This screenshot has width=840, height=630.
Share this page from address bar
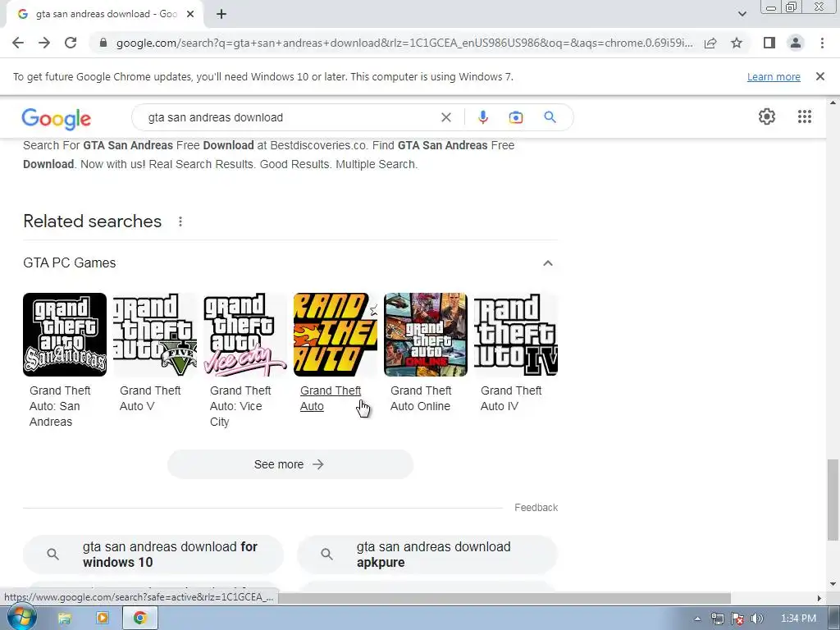(710, 43)
